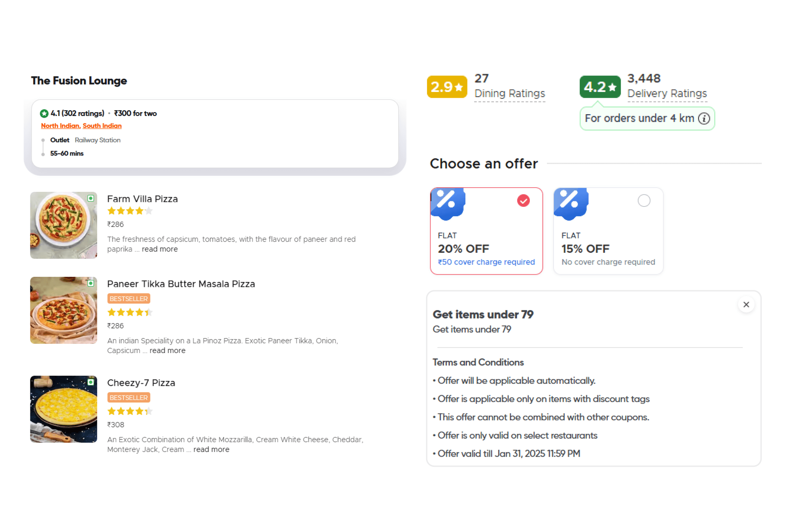Click the star rating under Paneer Tikka pizza

130,312
